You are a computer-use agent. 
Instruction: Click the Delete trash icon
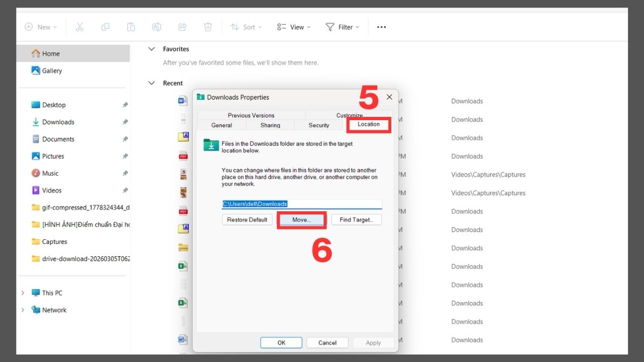[208, 27]
